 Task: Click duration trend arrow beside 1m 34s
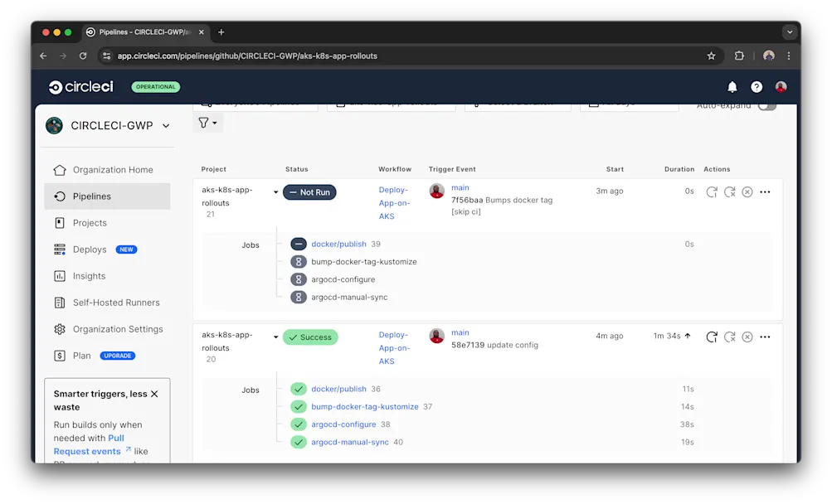pyautogui.click(x=688, y=336)
